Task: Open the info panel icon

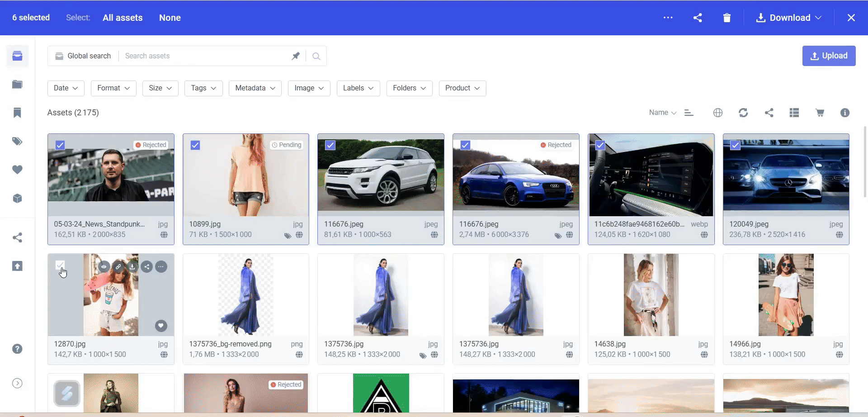Action: (x=844, y=113)
